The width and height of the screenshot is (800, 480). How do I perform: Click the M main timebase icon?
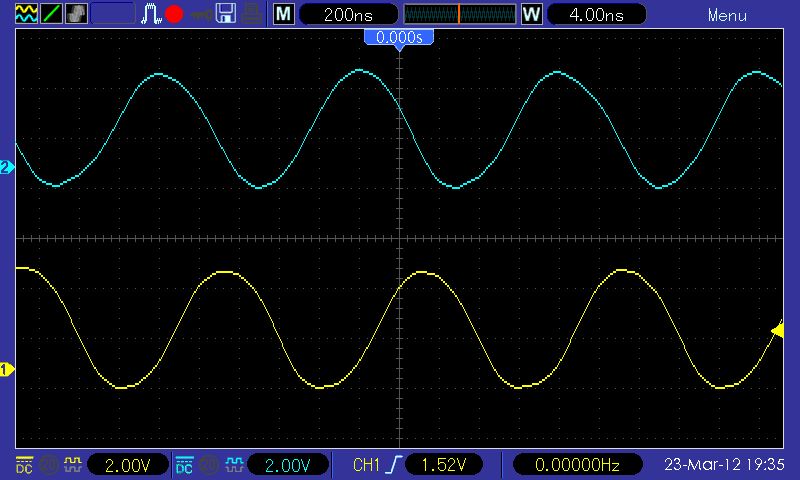(284, 14)
